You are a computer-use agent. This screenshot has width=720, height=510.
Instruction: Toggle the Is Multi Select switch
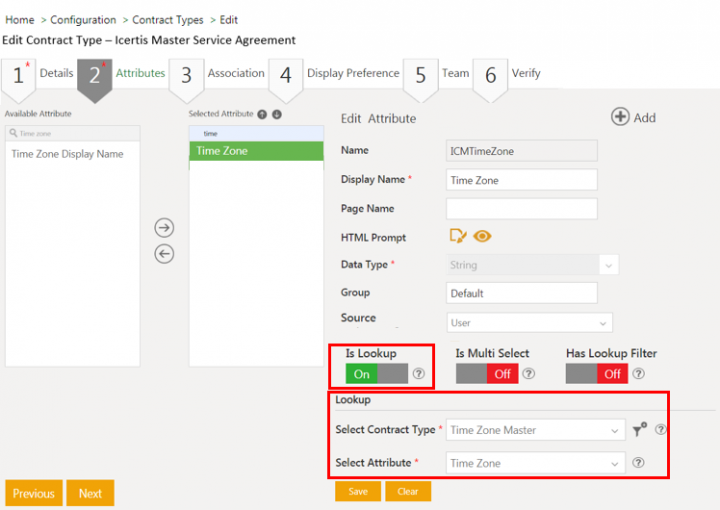pos(487,374)
